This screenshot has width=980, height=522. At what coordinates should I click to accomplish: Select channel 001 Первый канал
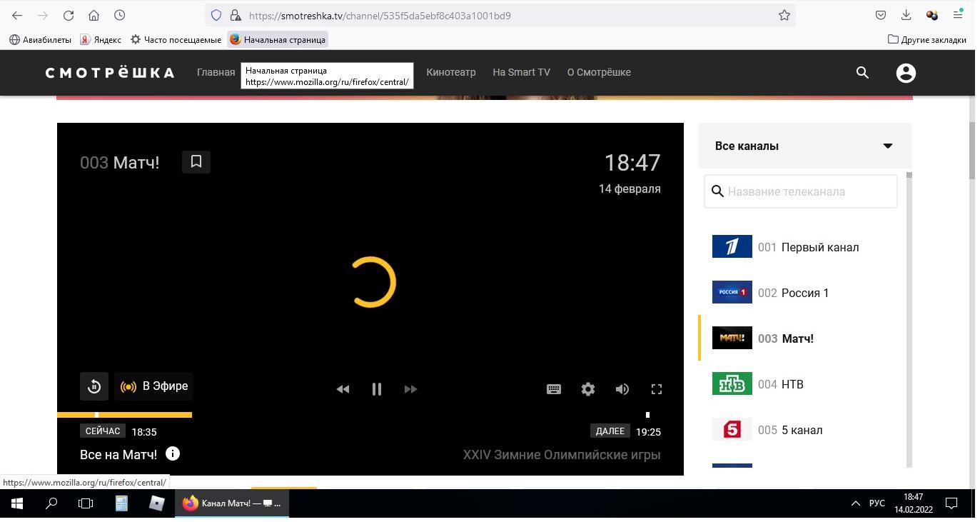pos(802,247)
